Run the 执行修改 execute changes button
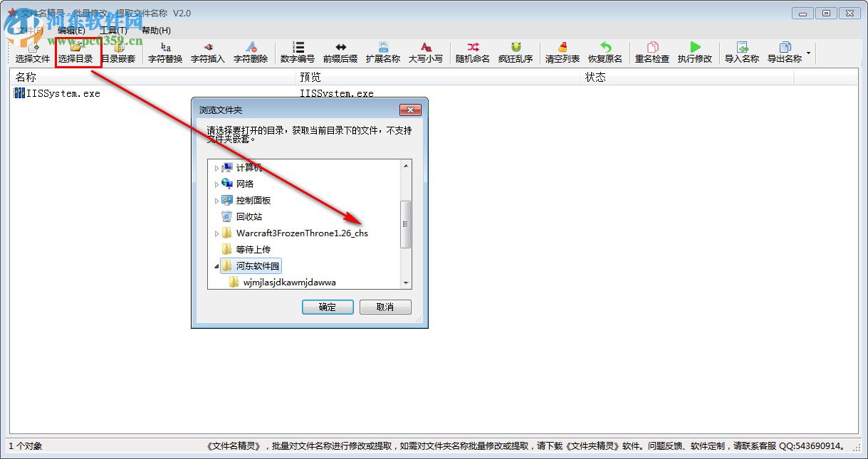The image size is (868, 459). pos(695,53)
